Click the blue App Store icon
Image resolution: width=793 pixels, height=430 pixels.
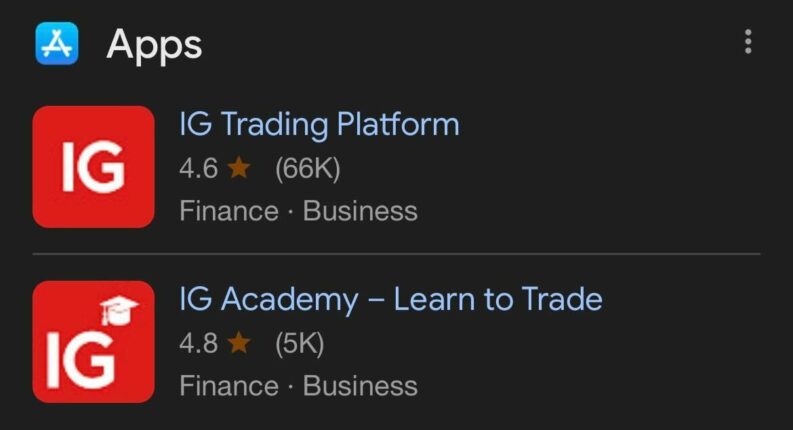(56, 43)
